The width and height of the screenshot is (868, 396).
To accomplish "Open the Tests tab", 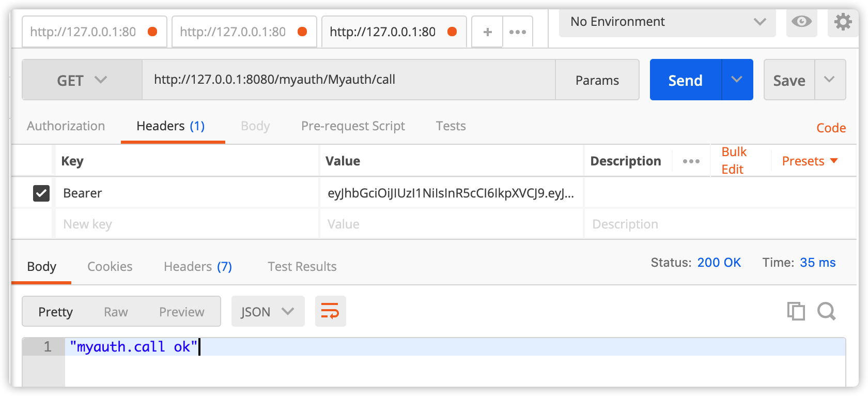I will pyautogui.click(x=451, y=126).
